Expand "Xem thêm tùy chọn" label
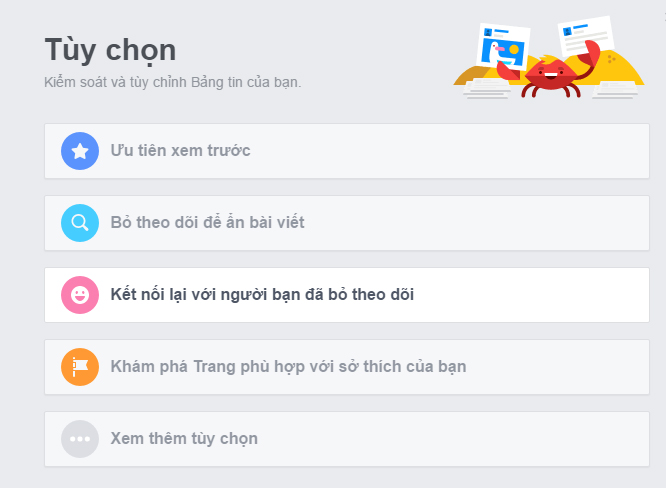Image resolution: width=666 pixels, height=488 pixels. pyautogui.click(x=184, y=438)
